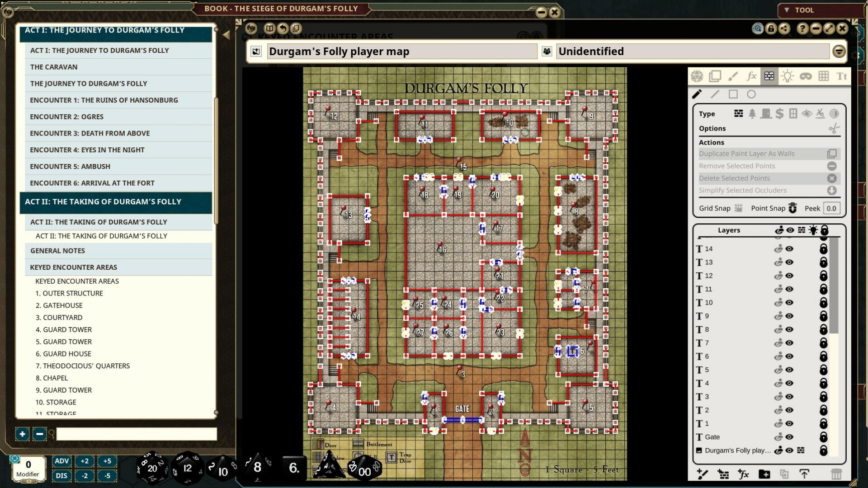Open the map record dropdown button
Viewport: 868px width, 488px height.
pyautogui.click(x=840, y=51)
